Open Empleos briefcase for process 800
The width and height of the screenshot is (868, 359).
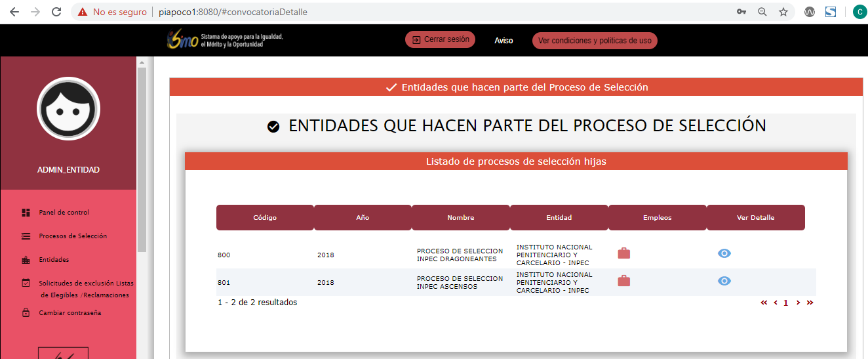click(x=623, y=253)
